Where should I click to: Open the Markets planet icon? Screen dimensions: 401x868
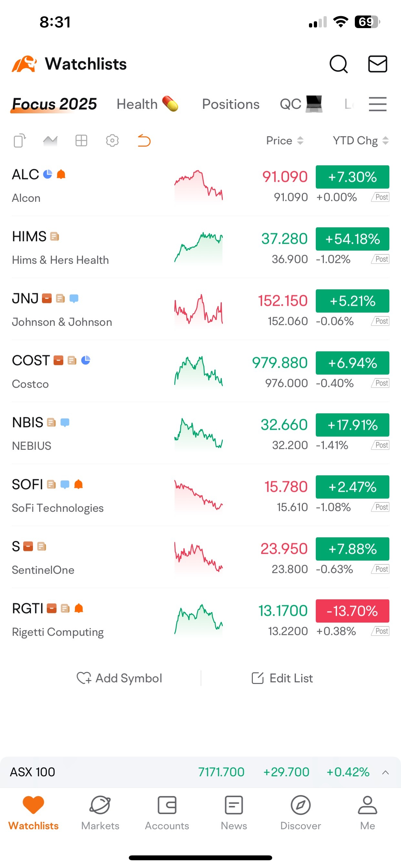click(100, 805)
